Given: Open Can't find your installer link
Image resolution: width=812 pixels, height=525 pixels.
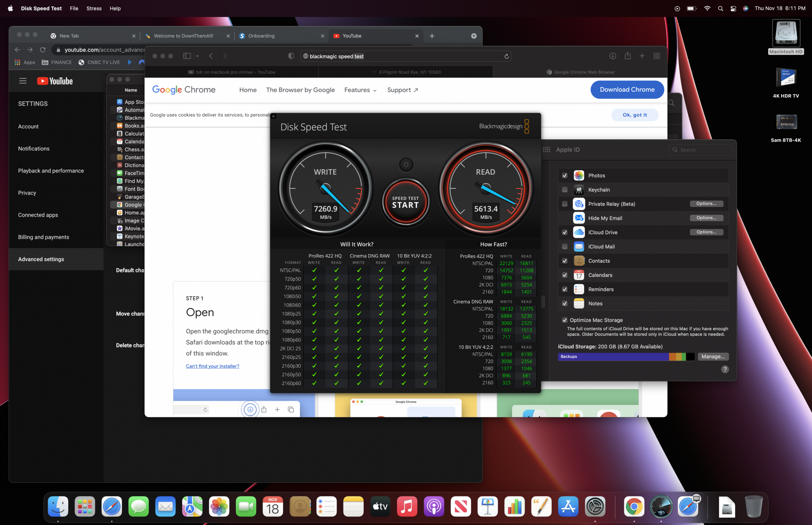Looking at the screenshot, I should click(212, 366).
